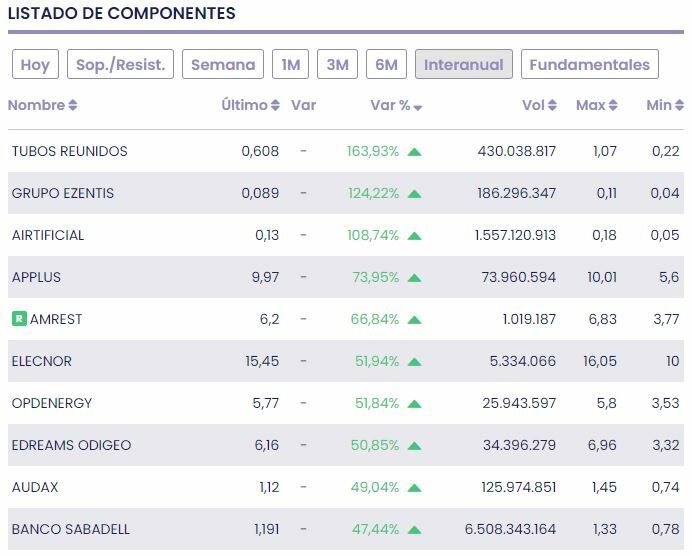The width and height of the screenshot is (692, 555).
Task: Click the green R badge beside AMREST
Action: (19, 319)
